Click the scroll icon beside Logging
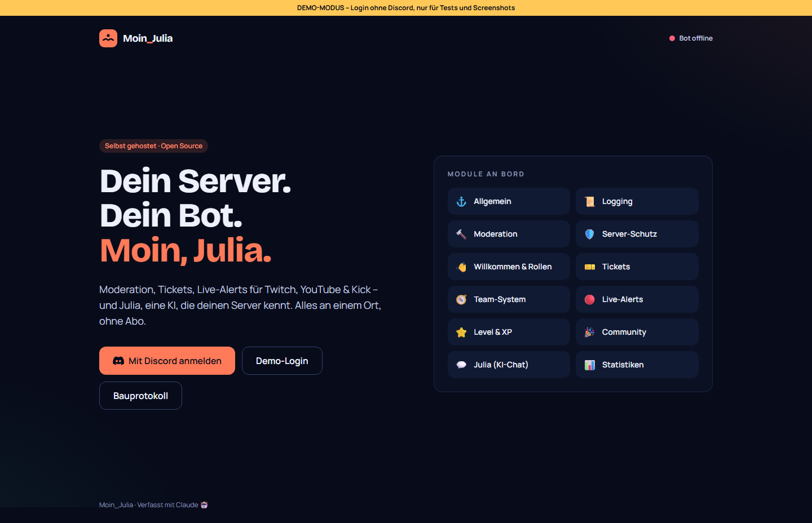812x523 pixels. 590,202
